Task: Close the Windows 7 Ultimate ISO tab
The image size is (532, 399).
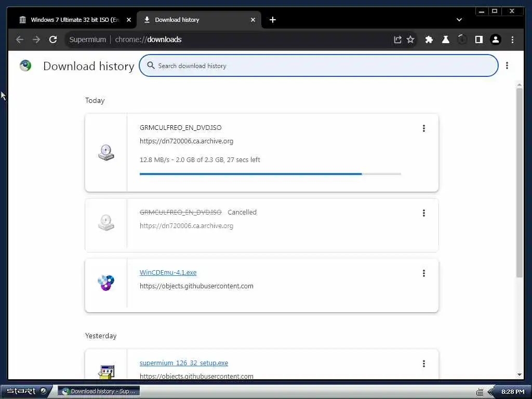Action: pos(129,20)
